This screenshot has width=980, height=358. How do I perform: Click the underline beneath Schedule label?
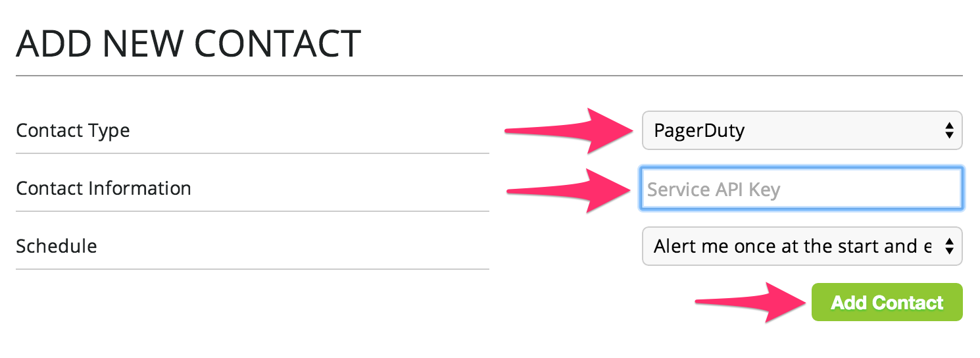252,269
